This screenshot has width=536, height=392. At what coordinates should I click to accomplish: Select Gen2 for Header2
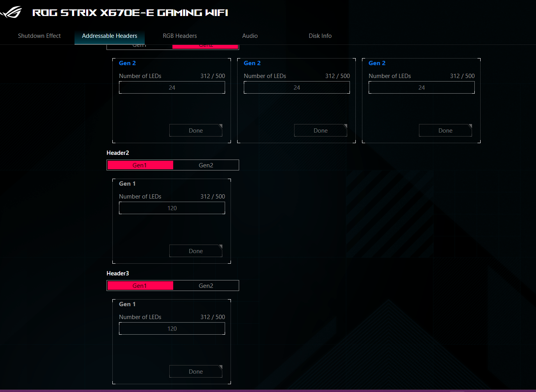coord(206,165)
